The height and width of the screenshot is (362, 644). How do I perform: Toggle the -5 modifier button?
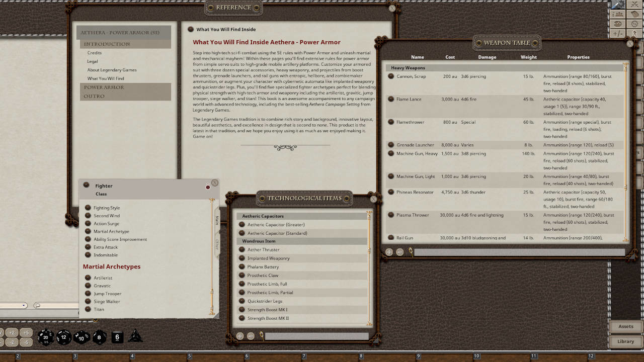(x=26, y=341)
